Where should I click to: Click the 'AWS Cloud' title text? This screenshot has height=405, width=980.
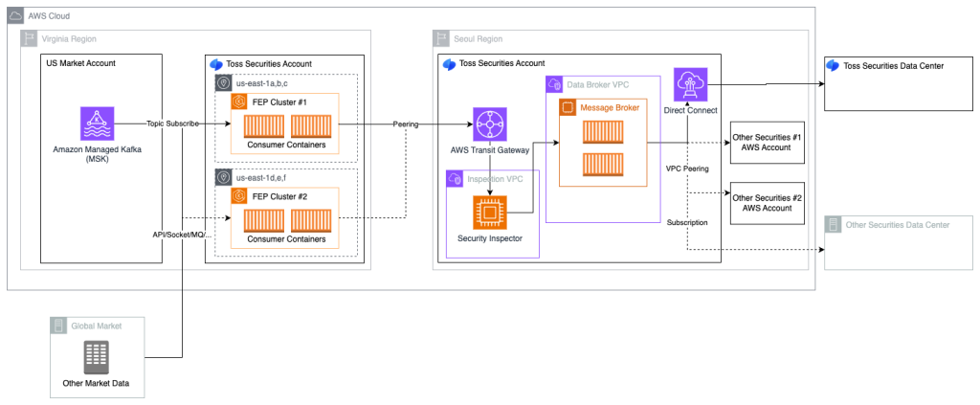[50, 15]
